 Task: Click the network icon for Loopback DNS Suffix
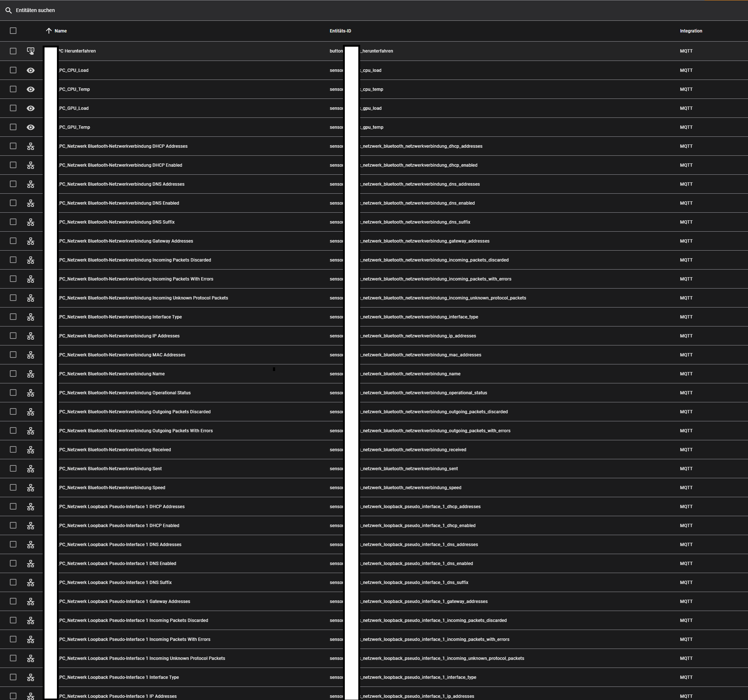pyautogui.click(x=31, y=583)
